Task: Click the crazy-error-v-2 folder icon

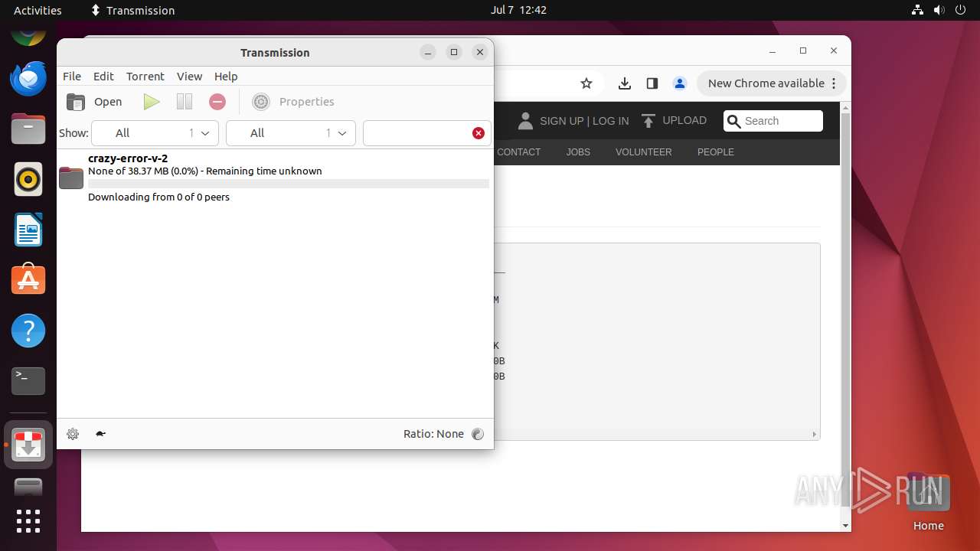Action: (71, 178)
